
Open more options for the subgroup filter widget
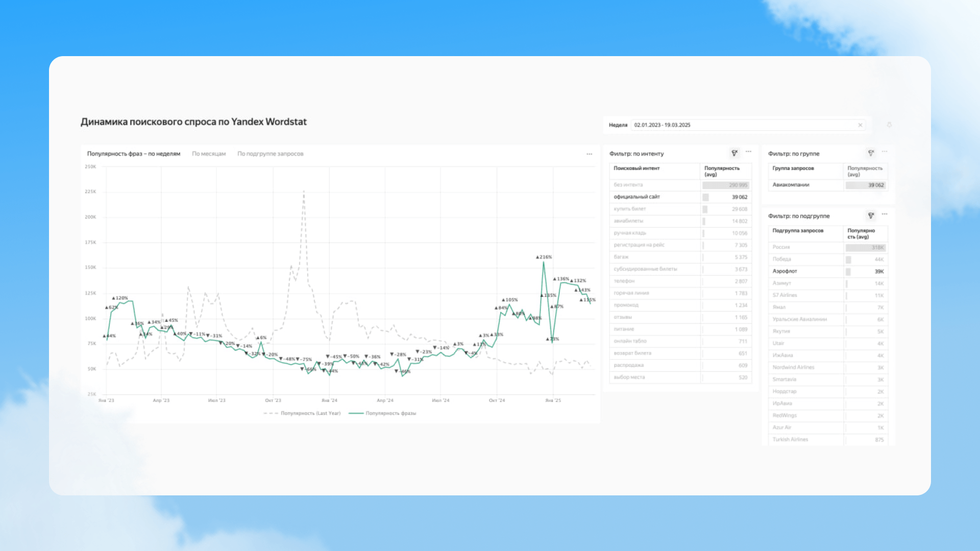pyautogui.click(x=885, y=214)
